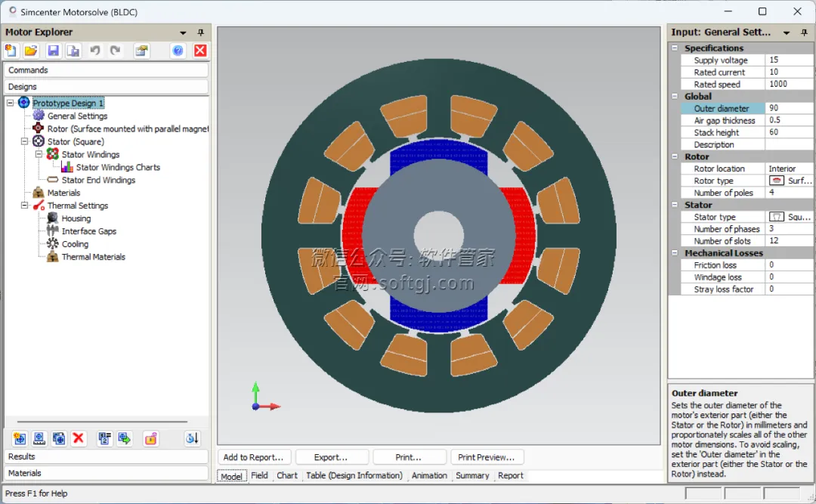Collapse the Stator Windings tree node
Screen dimensions: 816x504
point(39,154)
